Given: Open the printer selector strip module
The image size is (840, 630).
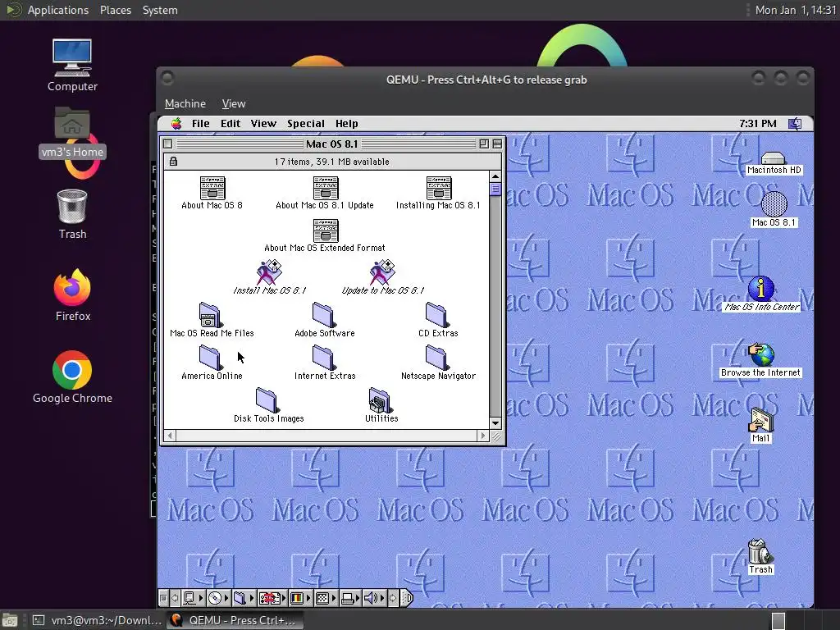Looking at the screenshot, I should pyautogui.click(x=351, y=598).
